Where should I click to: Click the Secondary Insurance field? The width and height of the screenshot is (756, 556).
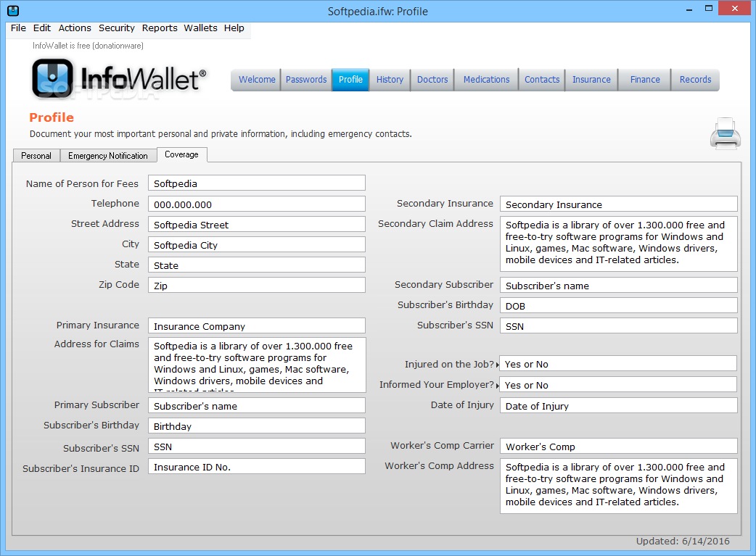click(x=619, y=204)
